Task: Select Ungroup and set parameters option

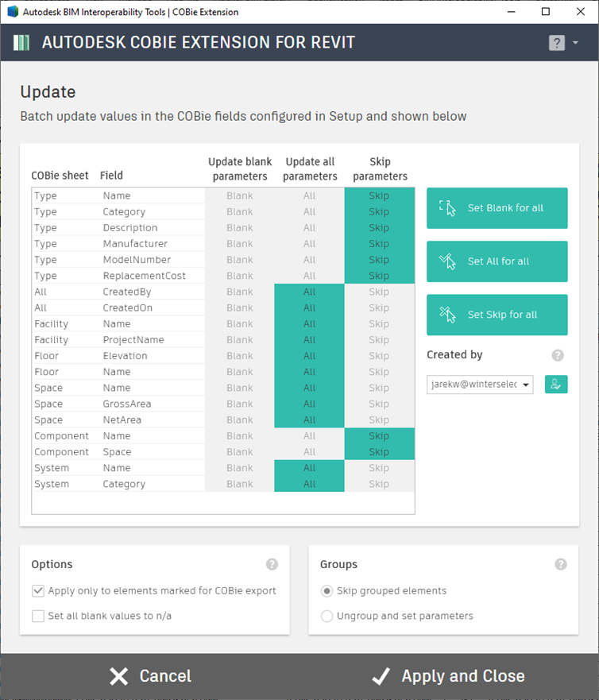Action: pyautogui.click(x=327, y=616)
